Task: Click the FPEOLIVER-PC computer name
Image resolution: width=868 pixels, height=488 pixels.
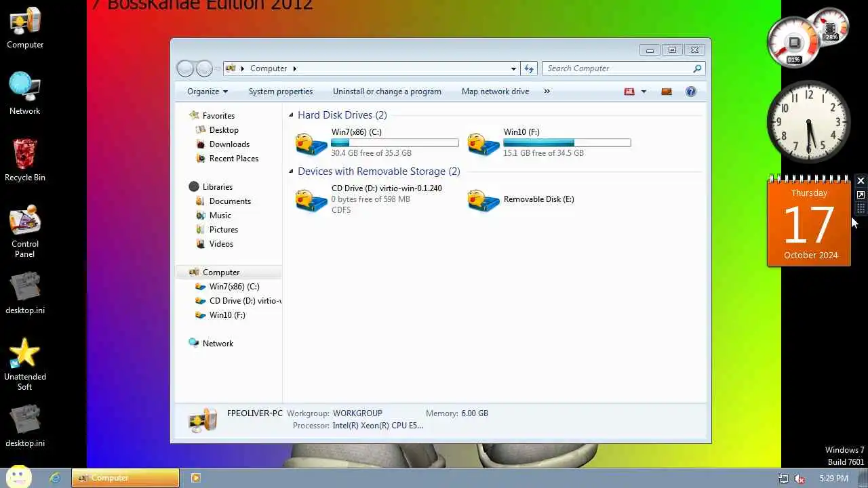Action: click(x=254, y=413)
